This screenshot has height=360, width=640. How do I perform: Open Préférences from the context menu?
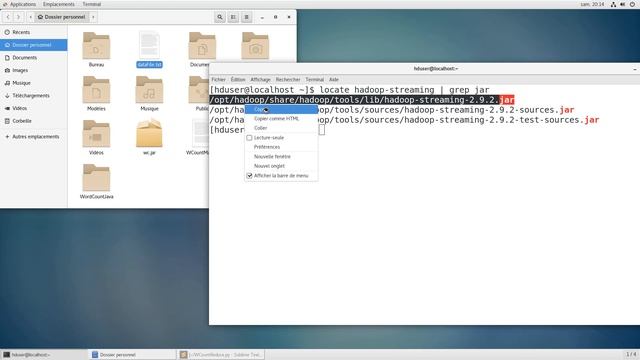[281, 147]
